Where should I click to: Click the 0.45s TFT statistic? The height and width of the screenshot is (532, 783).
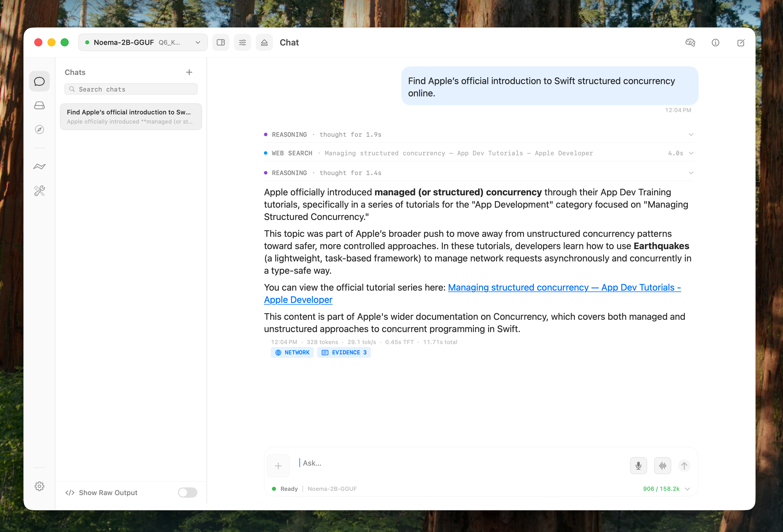399,342
